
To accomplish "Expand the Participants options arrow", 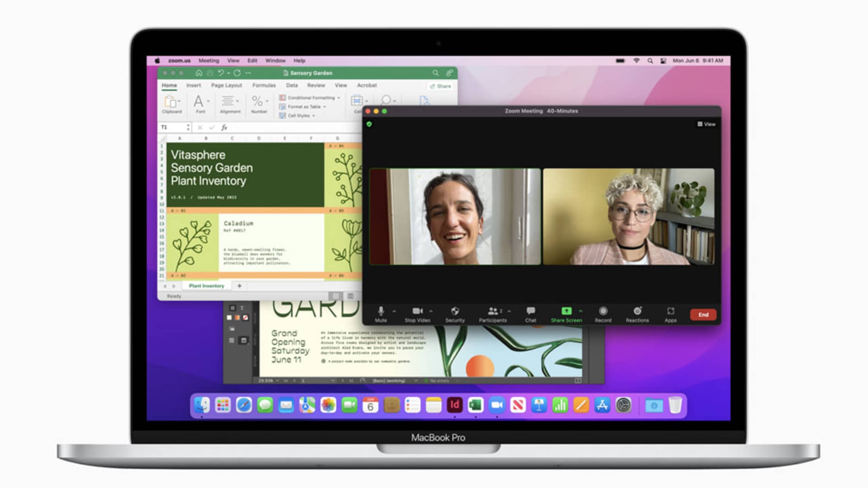I will tap(509, 311).
